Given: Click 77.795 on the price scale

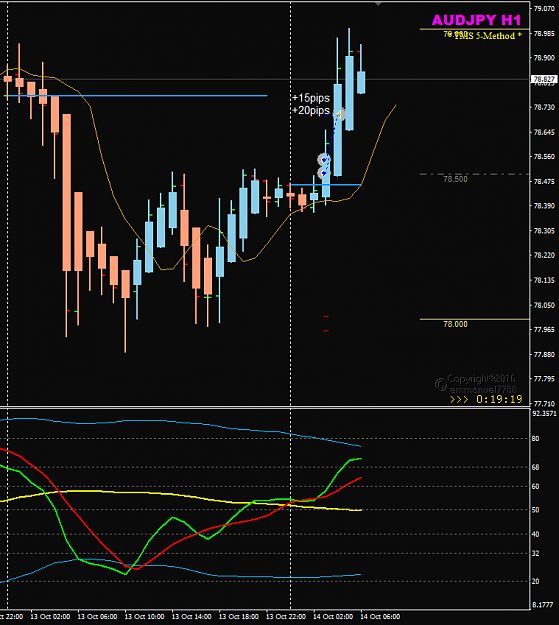Looking at the screenshot, I should [544, 379].
